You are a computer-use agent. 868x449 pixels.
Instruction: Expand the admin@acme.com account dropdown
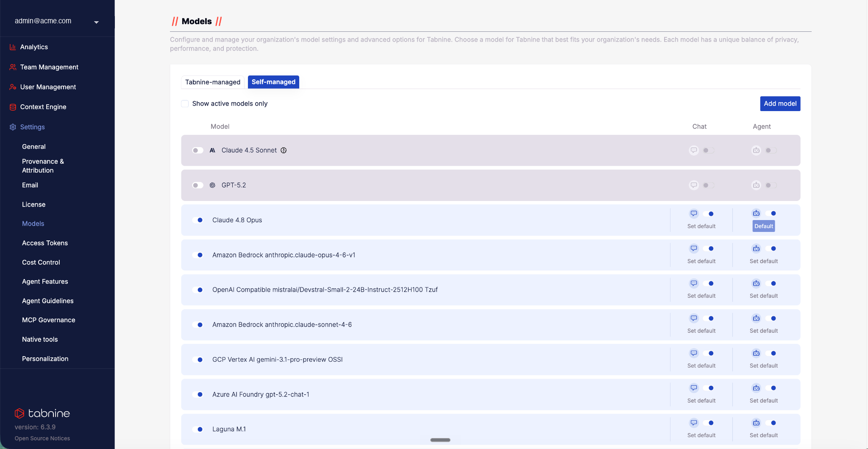(x=96, y=22)
